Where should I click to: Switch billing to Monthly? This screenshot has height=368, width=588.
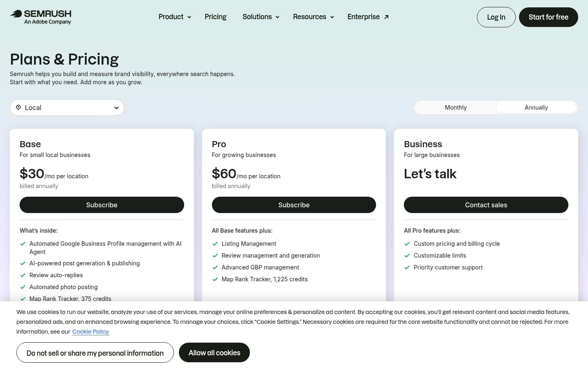point(456,108)
